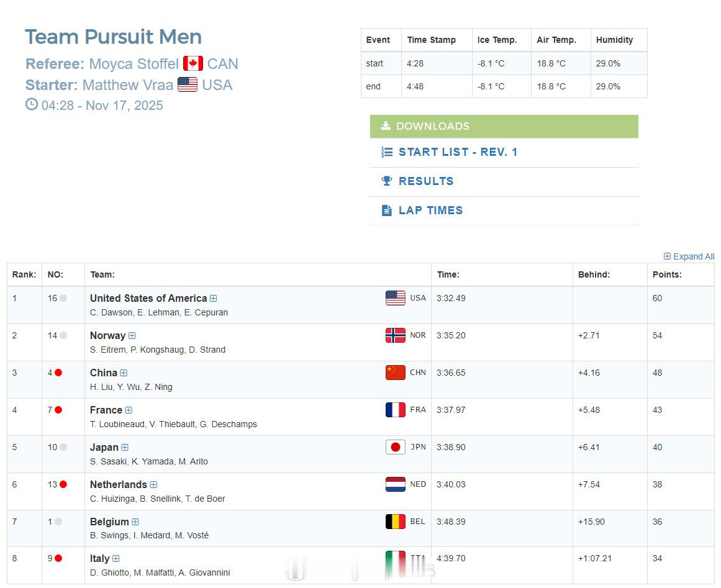Image resolution: width=721 pixels, height=588 pixels.
Task: Click the Japan flag icon in results
Action: [x=395, y=447]
